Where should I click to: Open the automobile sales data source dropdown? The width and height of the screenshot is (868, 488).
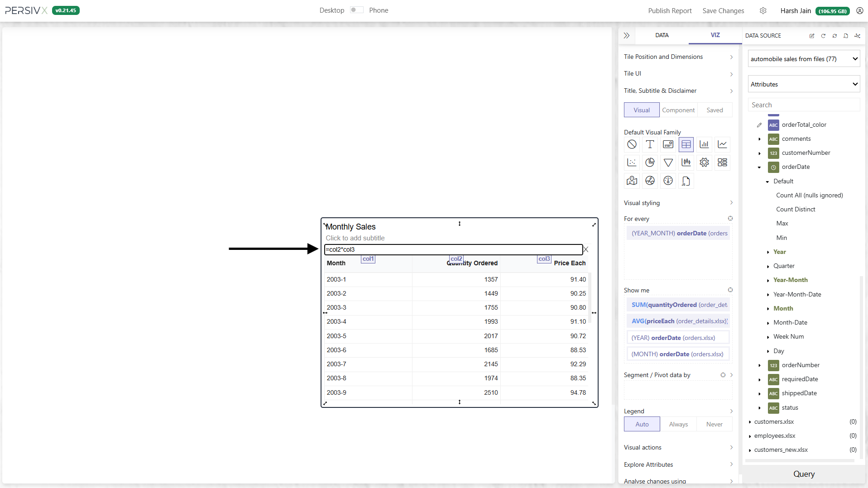(804, 59)
